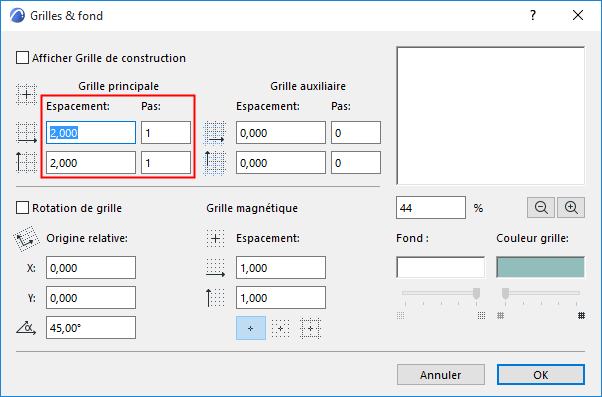Click the Fond brightness slider handle
This screenshot has height=397, width=602.
coord(476,294)
